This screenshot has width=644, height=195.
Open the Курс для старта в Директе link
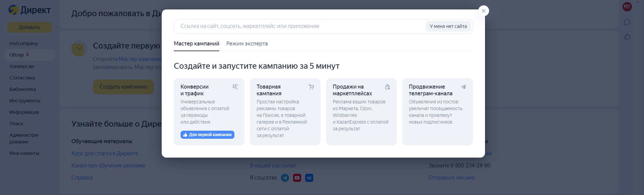(105, 154)
